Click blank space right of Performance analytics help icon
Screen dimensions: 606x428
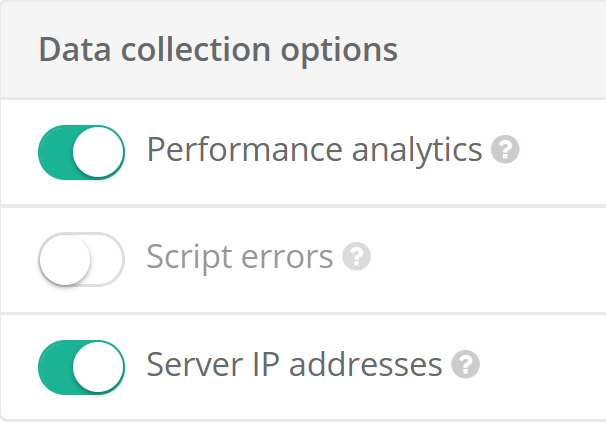coord(565,151)
